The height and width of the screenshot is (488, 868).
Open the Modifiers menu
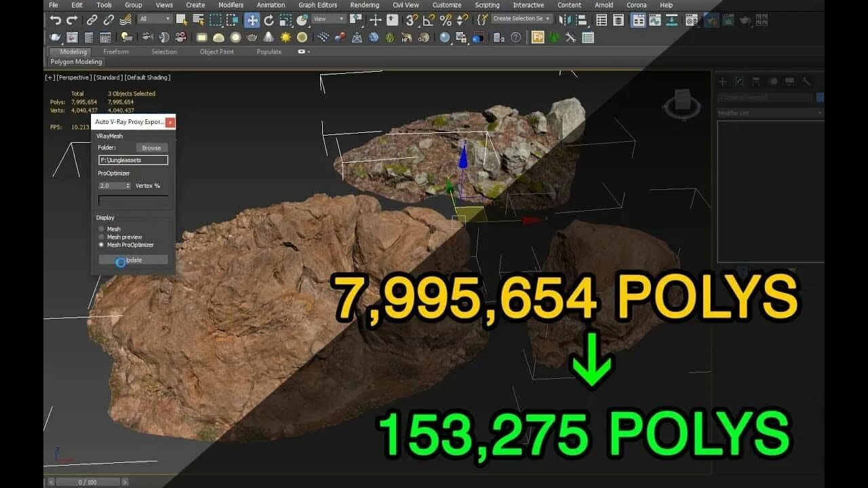click(x=231, y=5)
